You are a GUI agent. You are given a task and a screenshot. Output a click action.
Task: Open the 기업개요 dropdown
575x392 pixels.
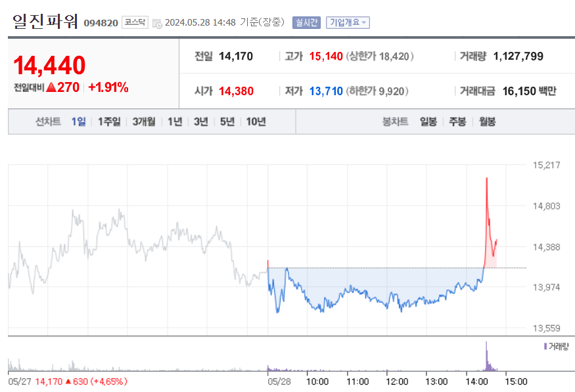pyautogui.click(x=348, y=23)
